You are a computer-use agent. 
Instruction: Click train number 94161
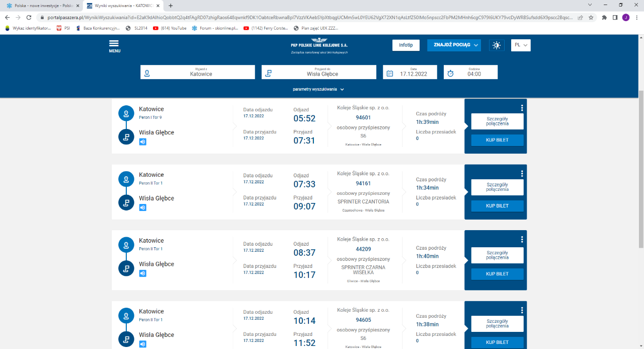(x=363, y=184)
